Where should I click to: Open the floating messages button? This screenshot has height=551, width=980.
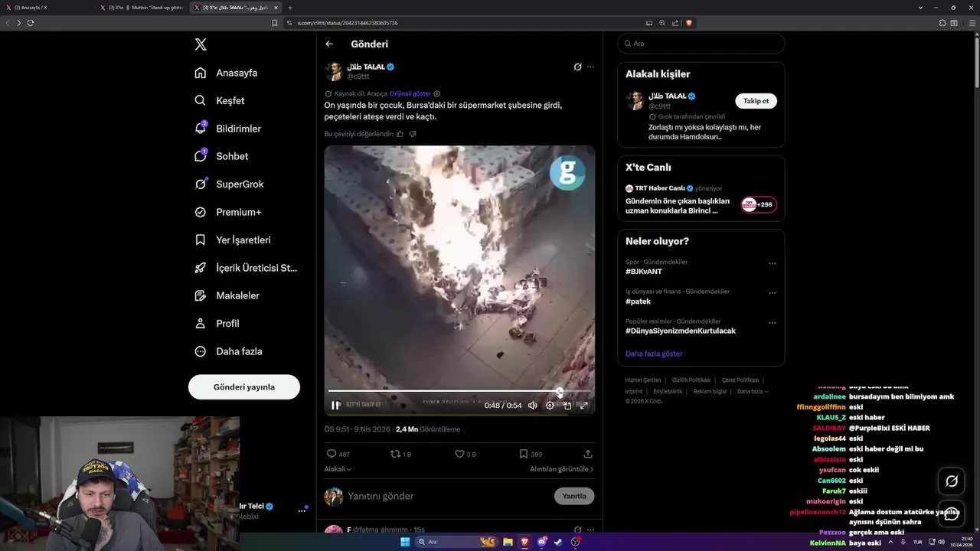tap(952, 514)
